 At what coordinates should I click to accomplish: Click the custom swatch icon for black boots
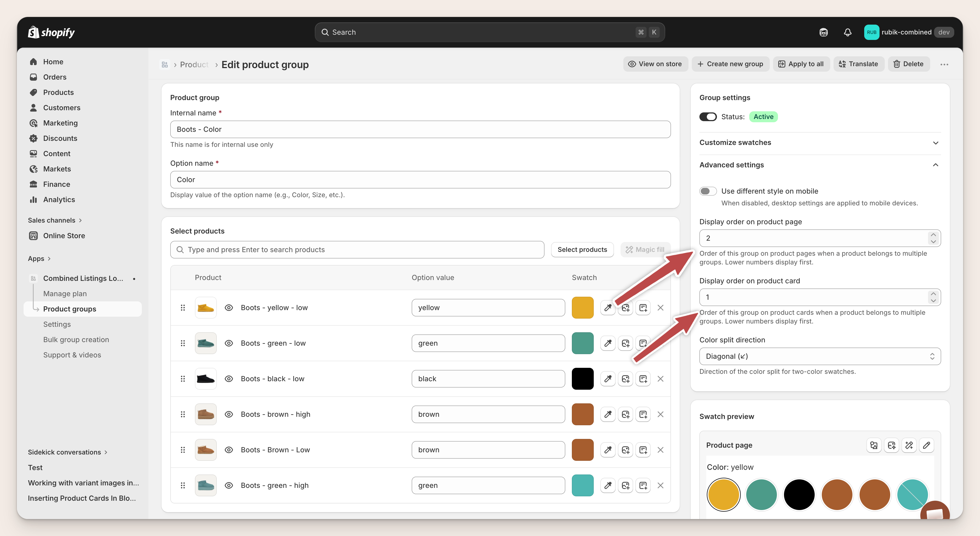coord(643,379)
